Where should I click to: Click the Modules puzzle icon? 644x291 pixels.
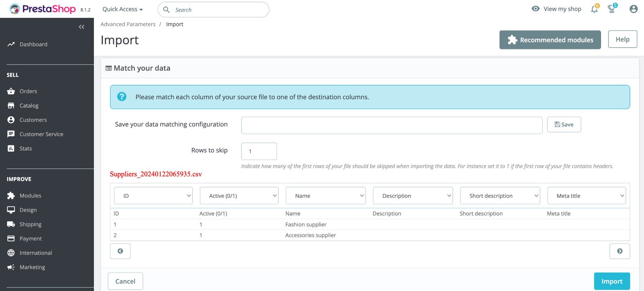click(x=11, y=195)
